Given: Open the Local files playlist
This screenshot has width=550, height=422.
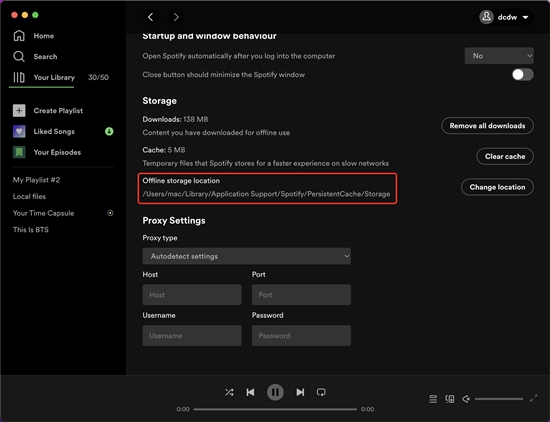Looking at the screenshot, I should tap(29, 196).
